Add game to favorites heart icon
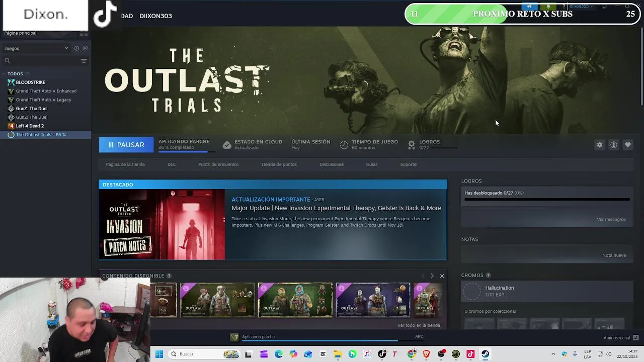Viewport: 644px width, 362px height. point(628,145)
